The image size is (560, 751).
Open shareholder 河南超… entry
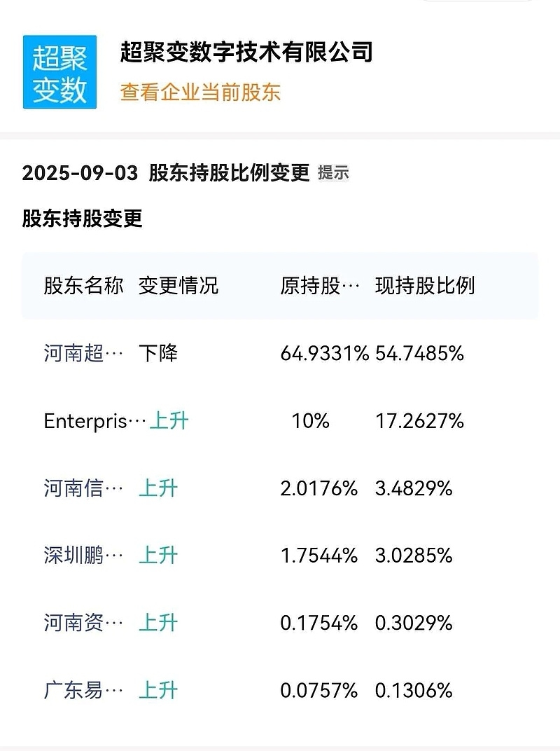click(83, 354)
